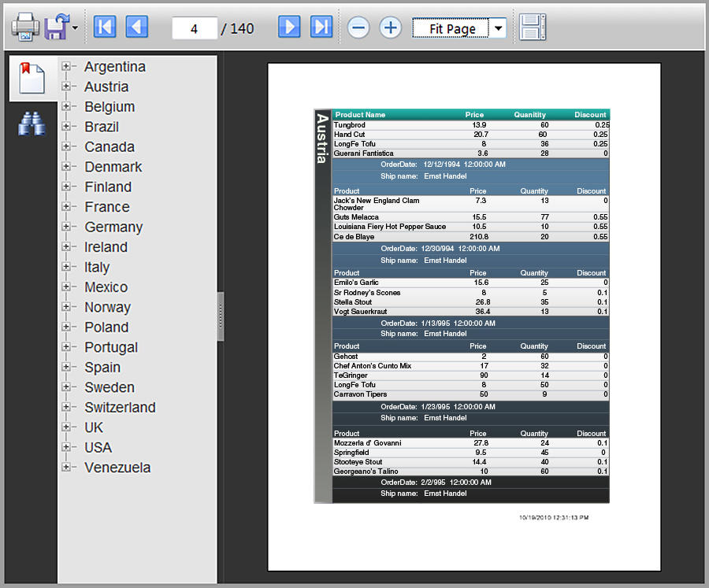Go to the previous page
This screenshot has height=588, width=709.
coord(137,28)
